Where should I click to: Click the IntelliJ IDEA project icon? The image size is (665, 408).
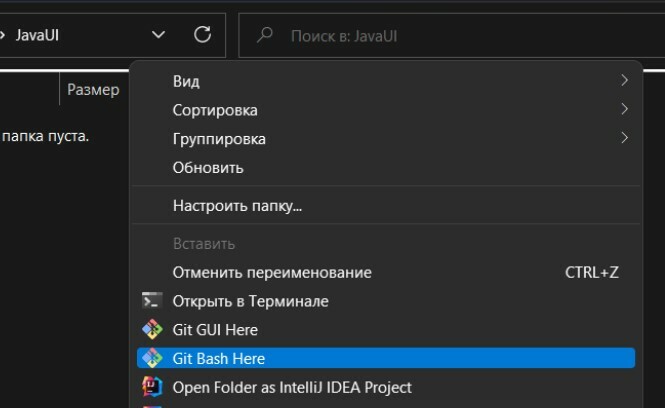tap(152, 386)
